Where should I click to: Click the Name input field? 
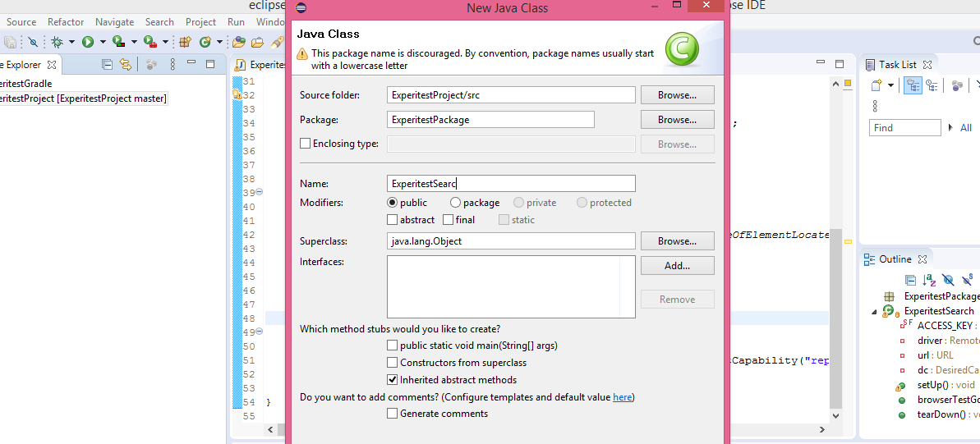(x=511, y=184)
